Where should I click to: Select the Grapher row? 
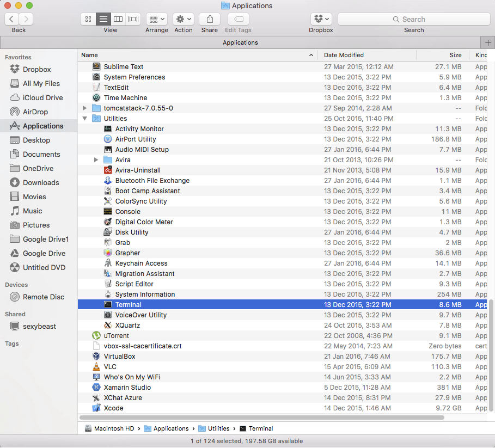[283, 253]
